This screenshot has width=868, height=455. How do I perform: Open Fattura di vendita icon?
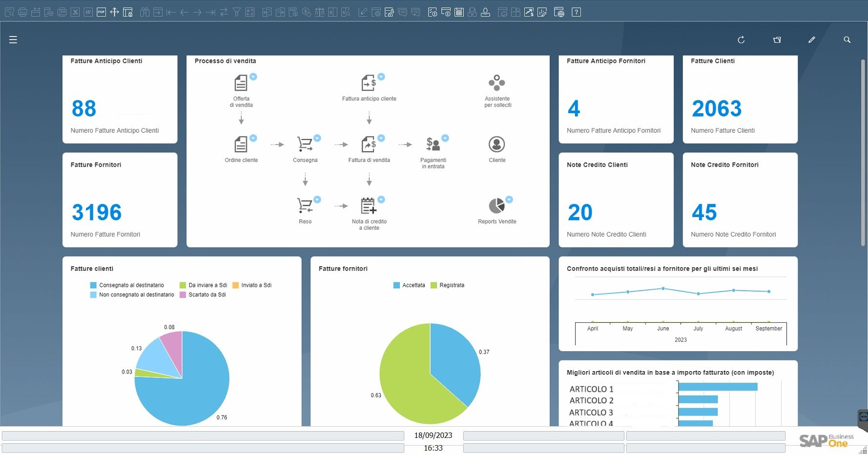coord(369,144)
